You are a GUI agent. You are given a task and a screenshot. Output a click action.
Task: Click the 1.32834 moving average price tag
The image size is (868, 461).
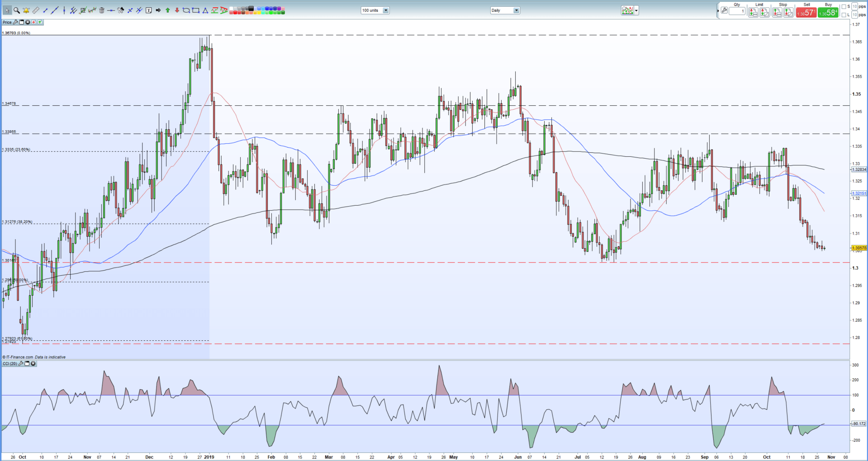[859, 169]
